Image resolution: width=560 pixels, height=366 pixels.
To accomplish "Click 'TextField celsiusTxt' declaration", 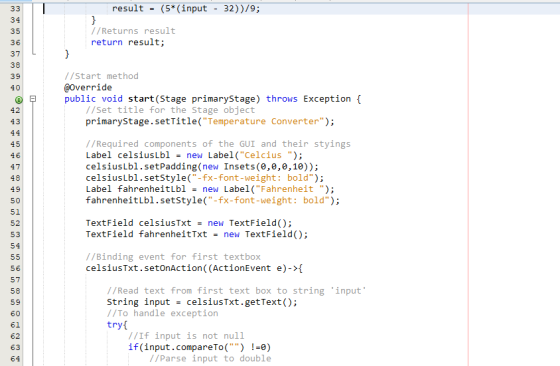I will [x=138, y=223].
